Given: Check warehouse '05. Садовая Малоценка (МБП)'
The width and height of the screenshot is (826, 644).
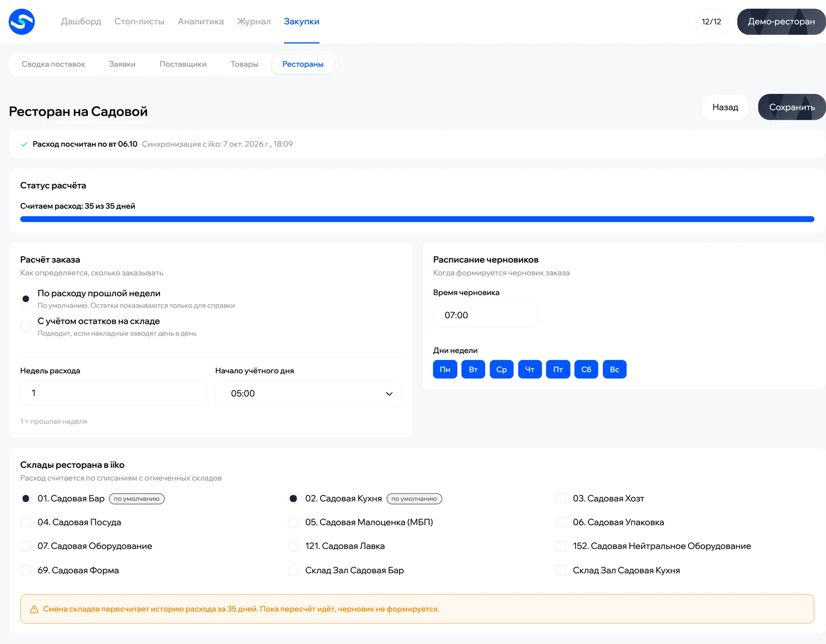Looking at the screenshot, I should coord(293,522).
